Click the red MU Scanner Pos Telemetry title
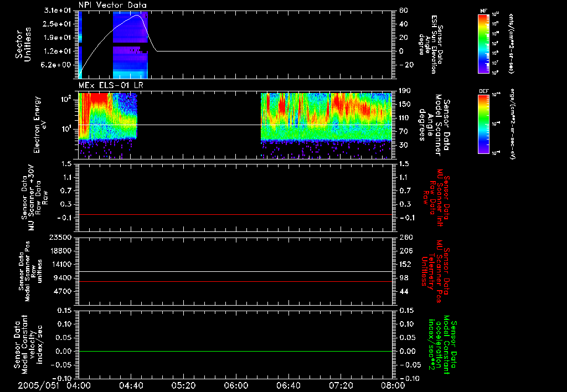567x392 pixels. [x=436, y=271]
